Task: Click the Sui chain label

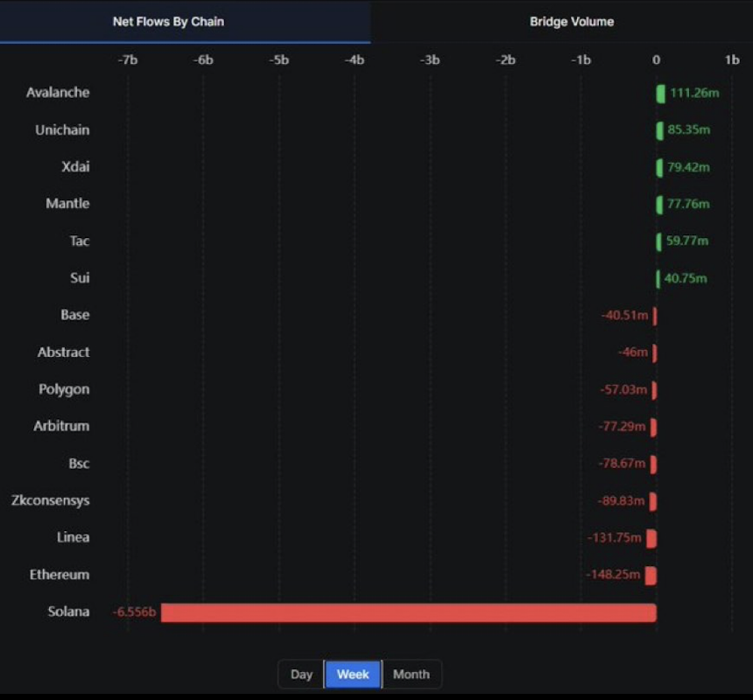Action: click(80, 277)
